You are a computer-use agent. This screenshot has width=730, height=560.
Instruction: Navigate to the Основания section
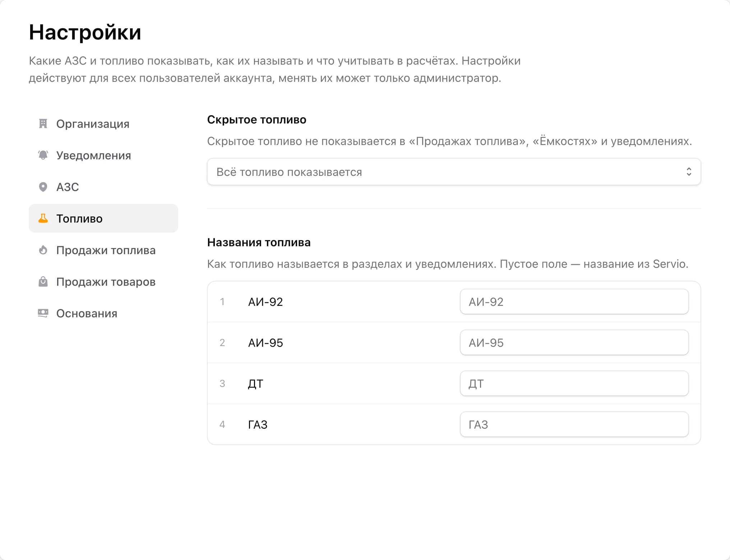click(x=103, y=313)
